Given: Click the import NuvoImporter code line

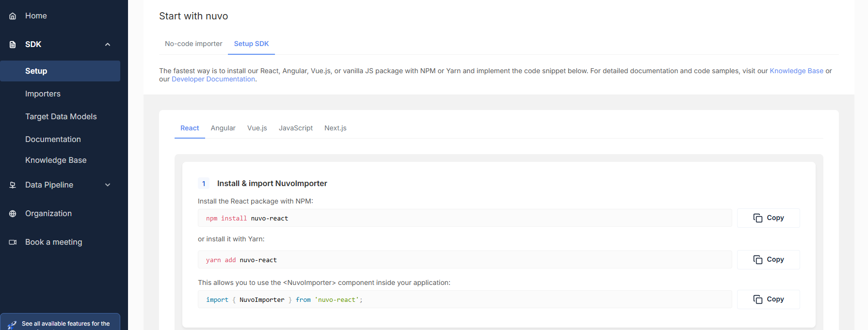Looking at the screenshot, I should point(465,299).
